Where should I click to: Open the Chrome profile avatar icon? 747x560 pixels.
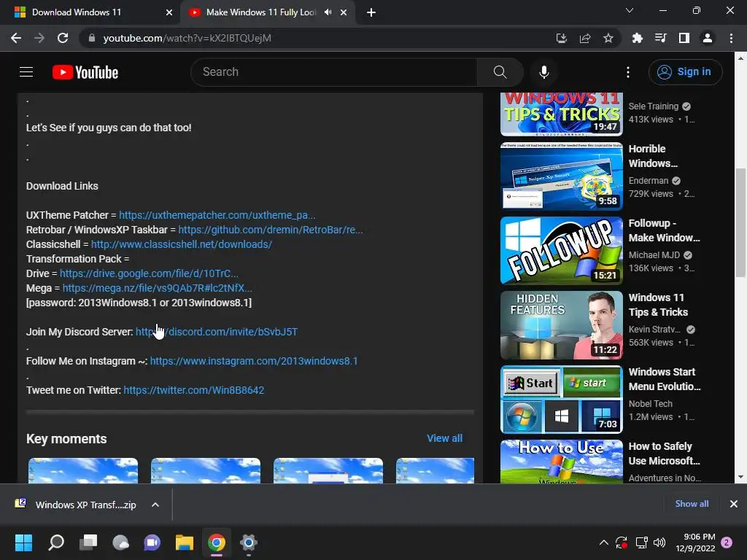(707, 38)
